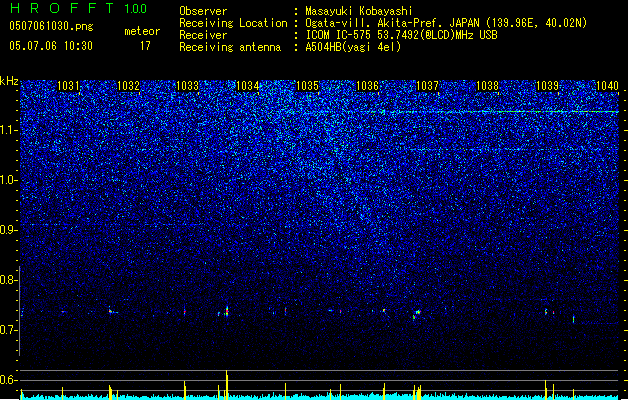Click the 1031 time marker
The width and height of the screenshot is (629, 400).
tap(68, 85)
